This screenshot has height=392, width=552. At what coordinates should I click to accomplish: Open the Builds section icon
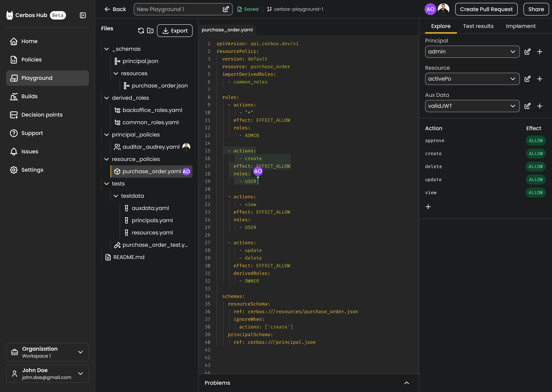[x=14, y=96]
